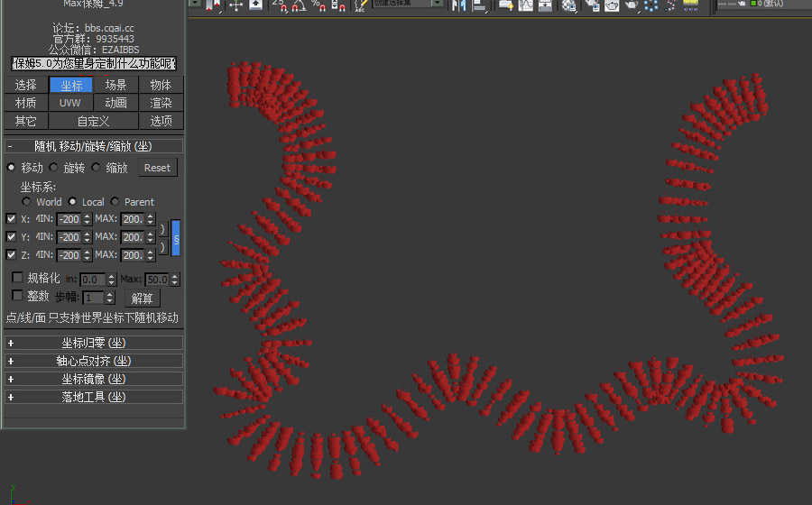
Task: Click the Align tool icon in toolbar
Action: pyautogui.click(x=478, y=5)
